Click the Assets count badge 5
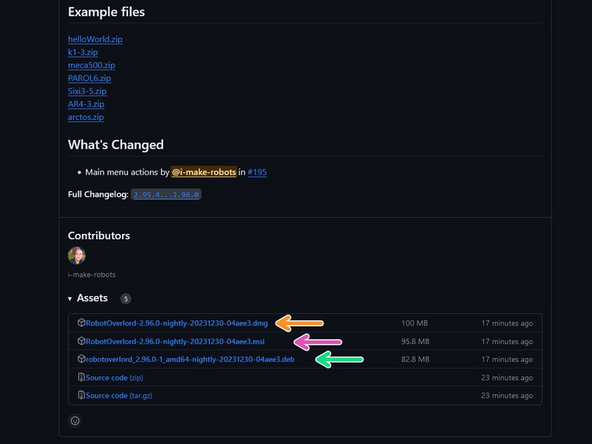592x444 pixels. click(126, 299)
